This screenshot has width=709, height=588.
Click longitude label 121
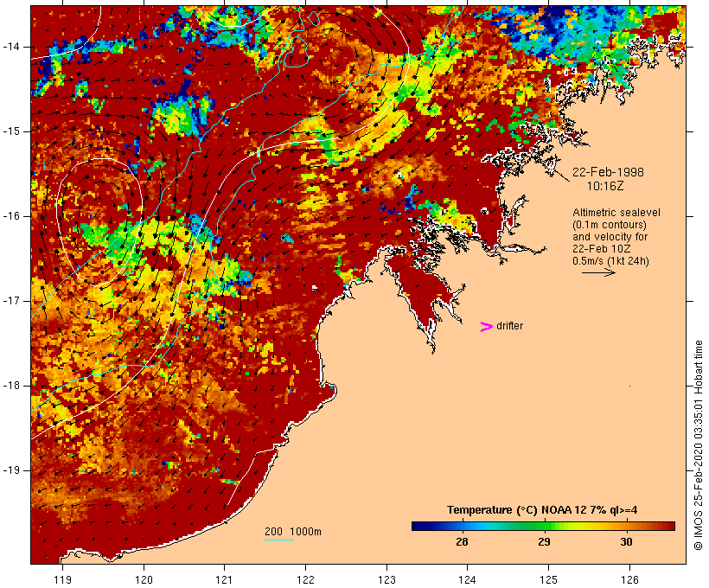coord(224,579)
